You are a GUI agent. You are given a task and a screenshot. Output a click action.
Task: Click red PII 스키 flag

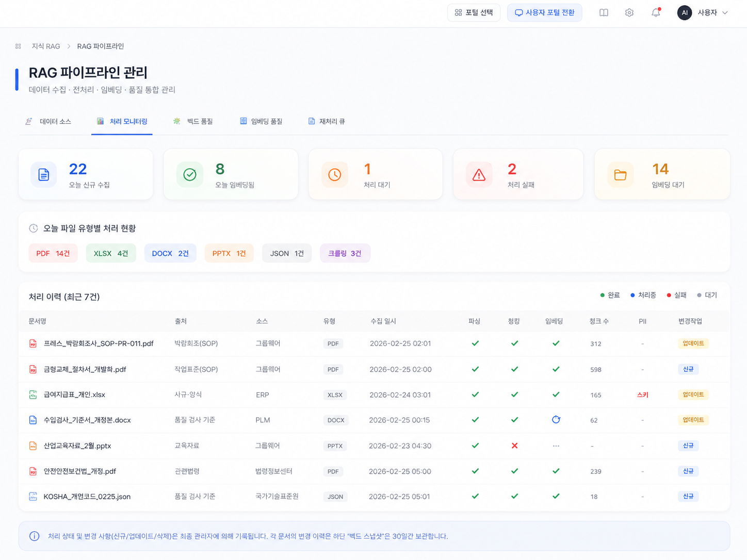(642, 395)
